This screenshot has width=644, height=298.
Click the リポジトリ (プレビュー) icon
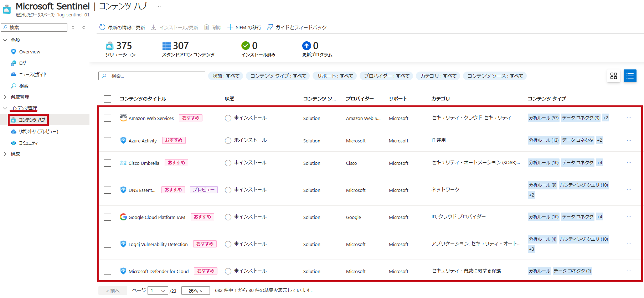pyautogui.click(x=14, y=131)
